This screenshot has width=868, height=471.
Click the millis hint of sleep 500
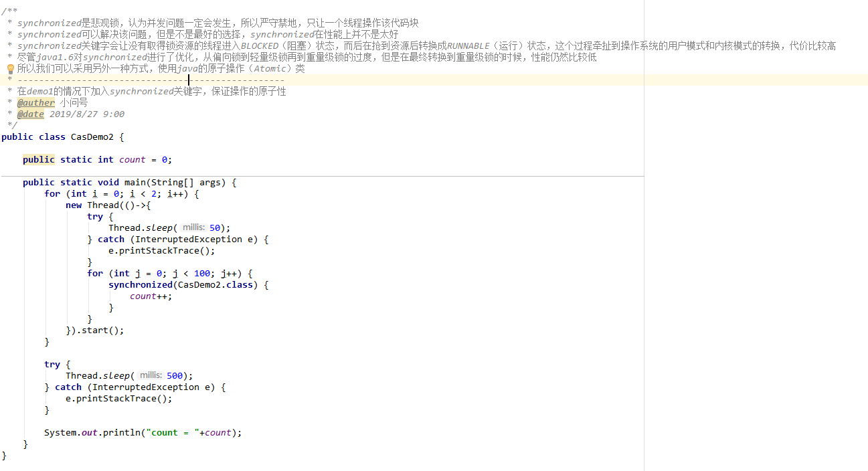click(x=151, y=375)
